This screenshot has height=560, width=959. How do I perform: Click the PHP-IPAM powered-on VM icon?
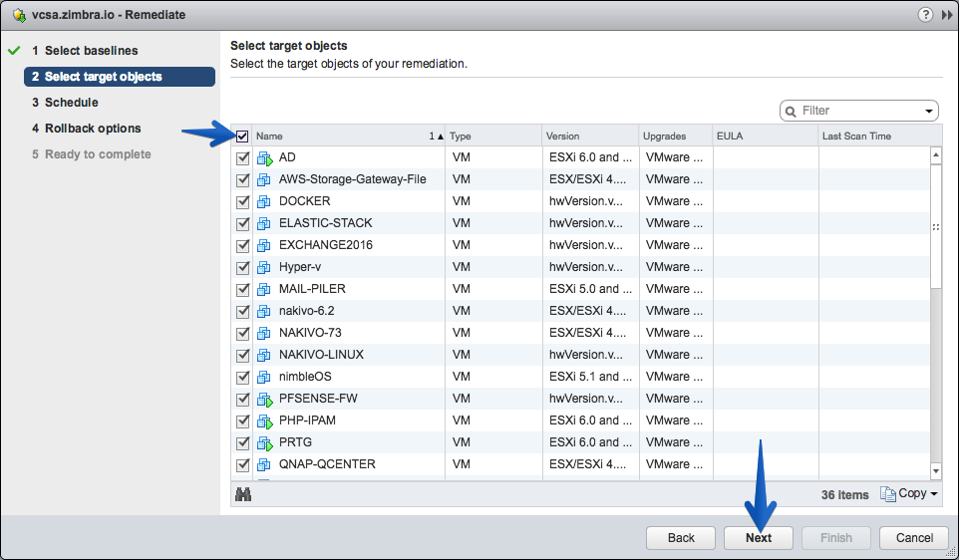tap(264, 421)
